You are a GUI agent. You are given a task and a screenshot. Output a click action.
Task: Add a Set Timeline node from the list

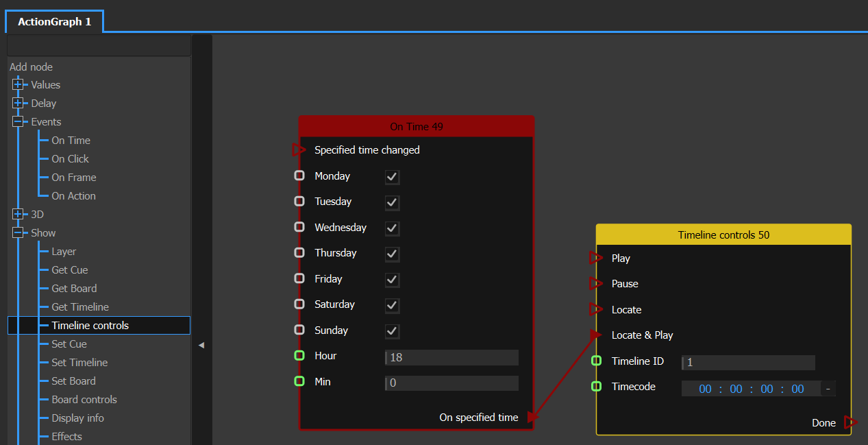[x=79, y=363]
